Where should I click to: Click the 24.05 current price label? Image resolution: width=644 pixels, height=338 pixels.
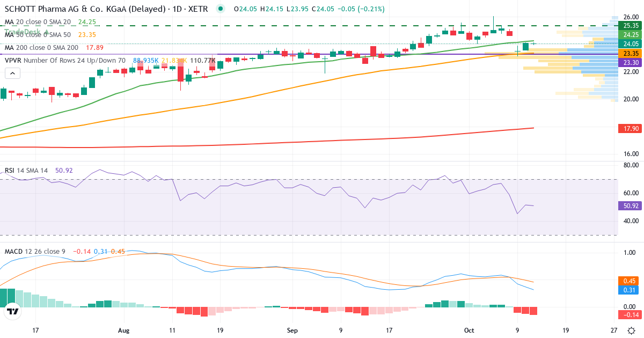click(x=629, y=43)
